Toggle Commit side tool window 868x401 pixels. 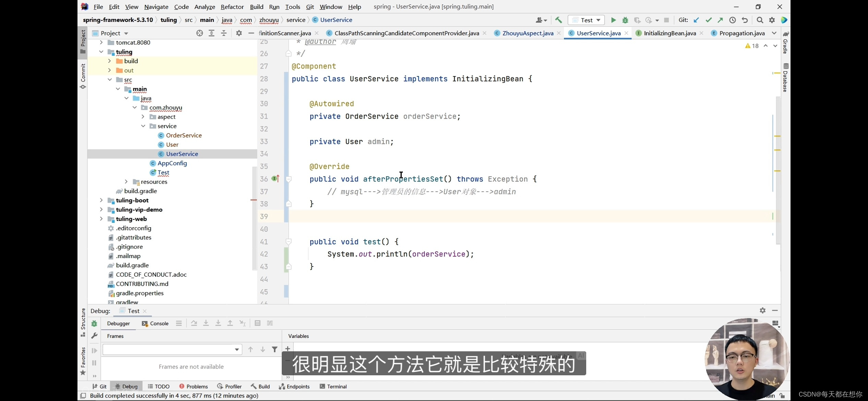coord(83,76)
